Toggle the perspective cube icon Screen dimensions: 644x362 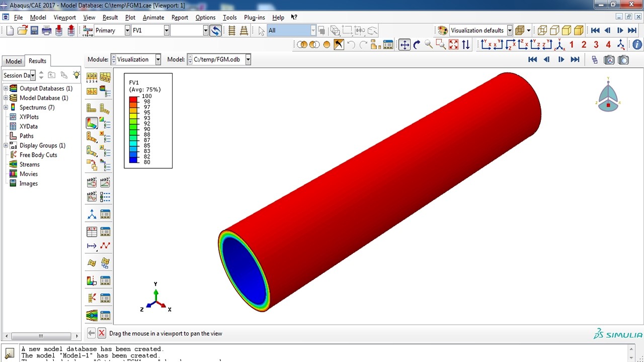[520, 31]
